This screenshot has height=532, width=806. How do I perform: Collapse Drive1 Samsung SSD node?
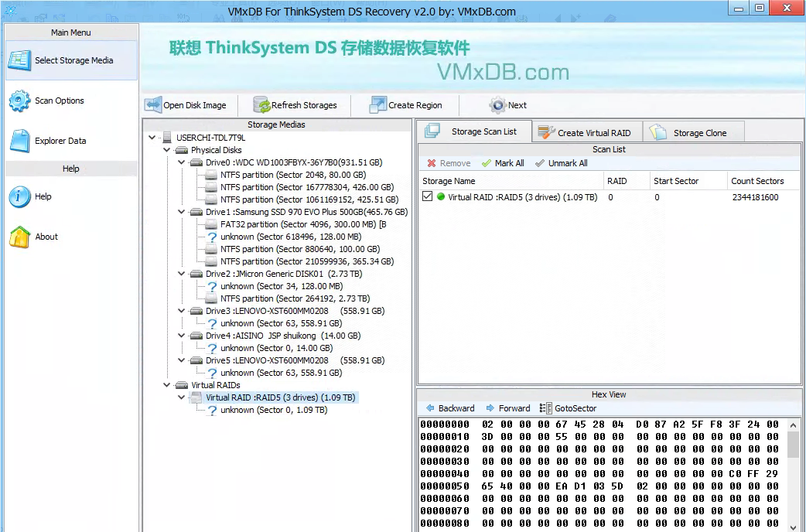click(x=182, y=212)
